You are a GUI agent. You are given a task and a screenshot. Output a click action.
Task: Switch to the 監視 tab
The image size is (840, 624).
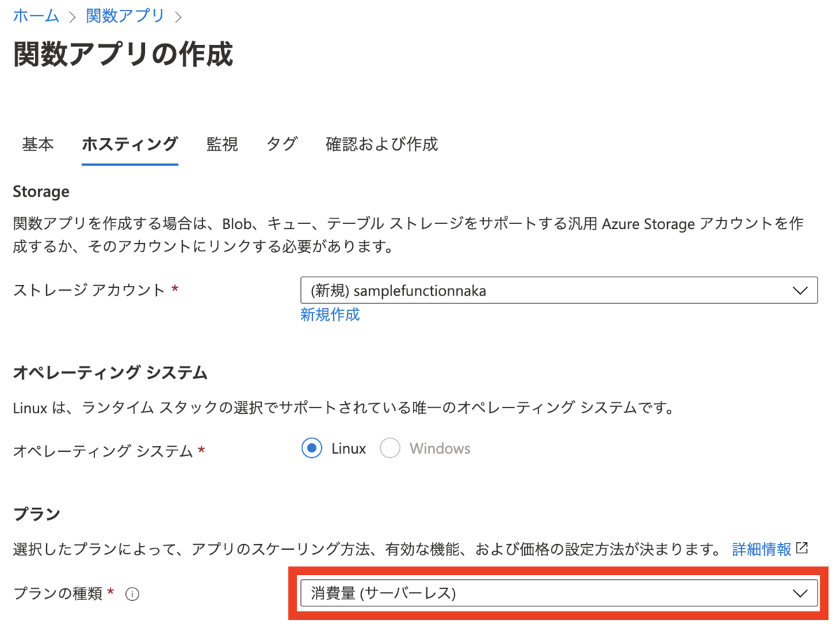[x=222, y=144]
